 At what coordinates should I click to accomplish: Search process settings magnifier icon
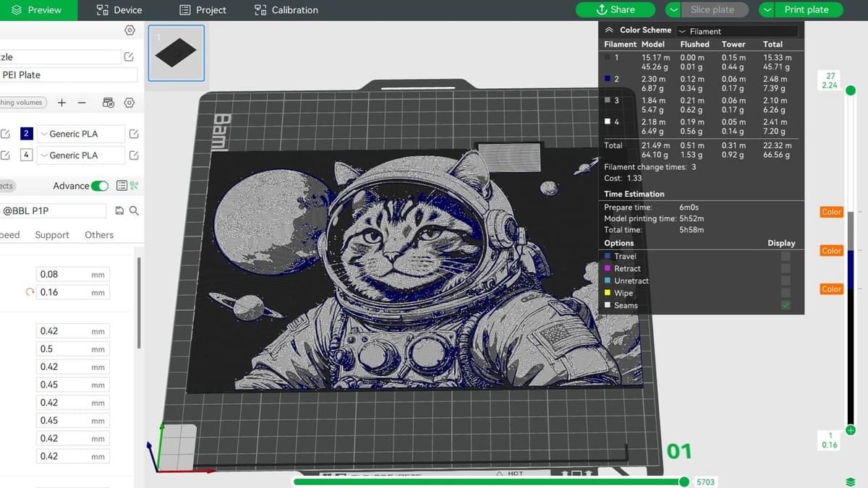point(134,210)
